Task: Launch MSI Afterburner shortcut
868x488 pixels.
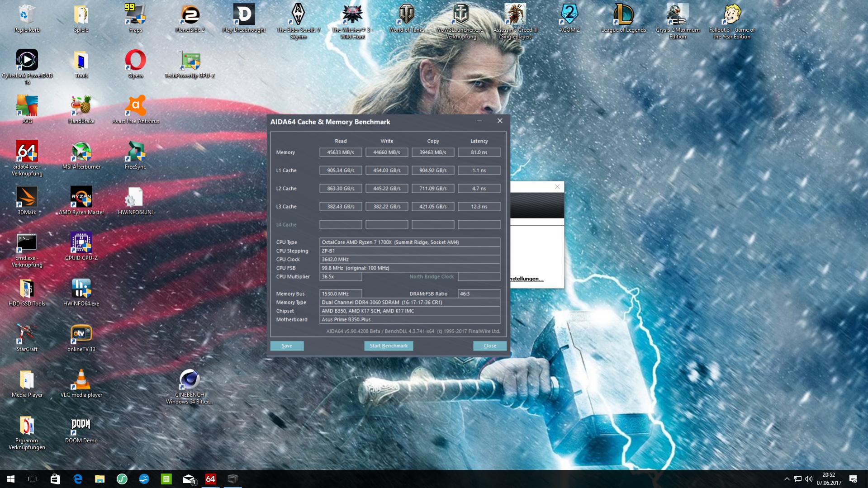Action: (81, 155)
